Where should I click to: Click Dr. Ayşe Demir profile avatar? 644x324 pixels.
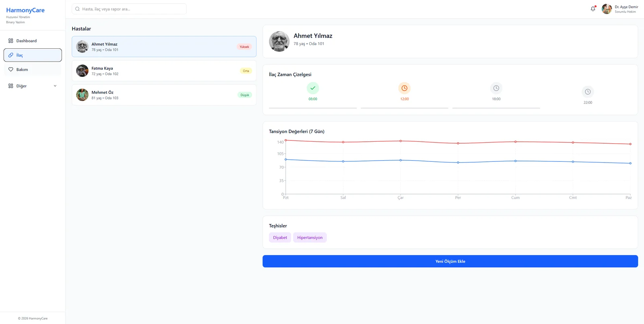pos(607,9)
